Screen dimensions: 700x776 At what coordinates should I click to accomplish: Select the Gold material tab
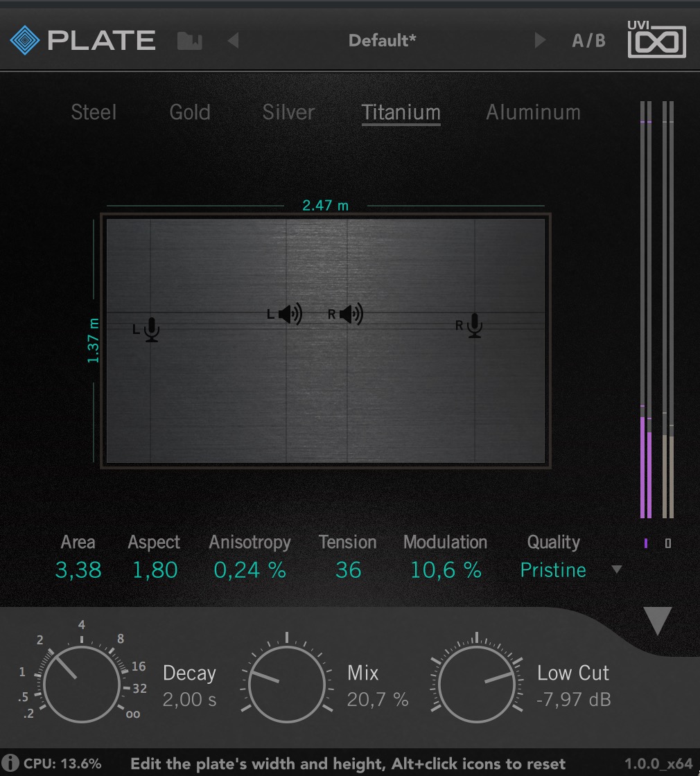(x=190, y=112)
